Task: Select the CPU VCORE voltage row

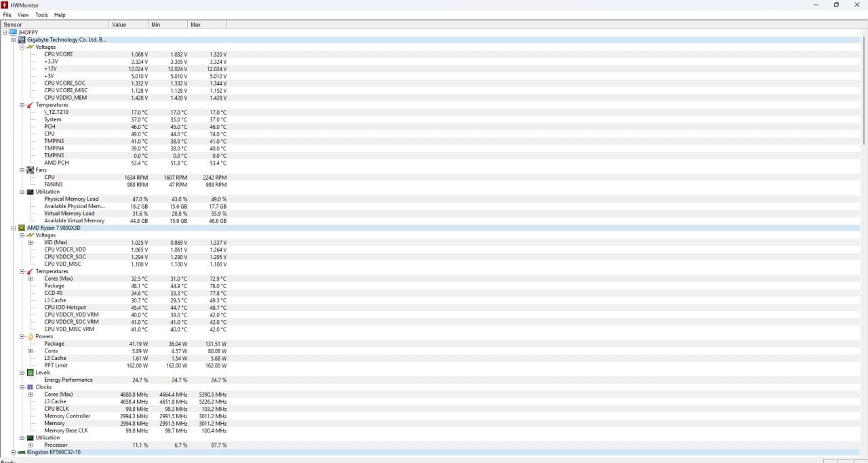Action: pyautogui.click(x=59, y=54)
